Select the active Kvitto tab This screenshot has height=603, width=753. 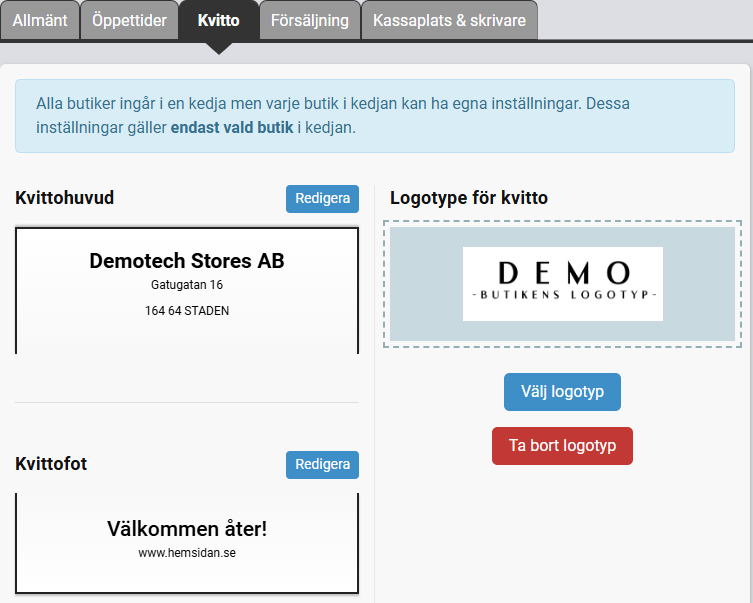218,20
